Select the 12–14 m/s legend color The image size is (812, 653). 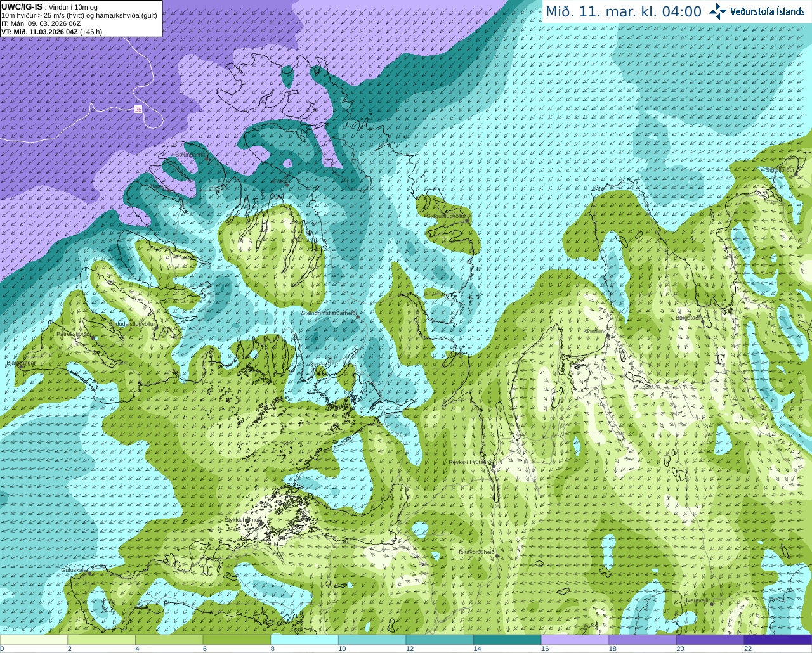point(440,640)
